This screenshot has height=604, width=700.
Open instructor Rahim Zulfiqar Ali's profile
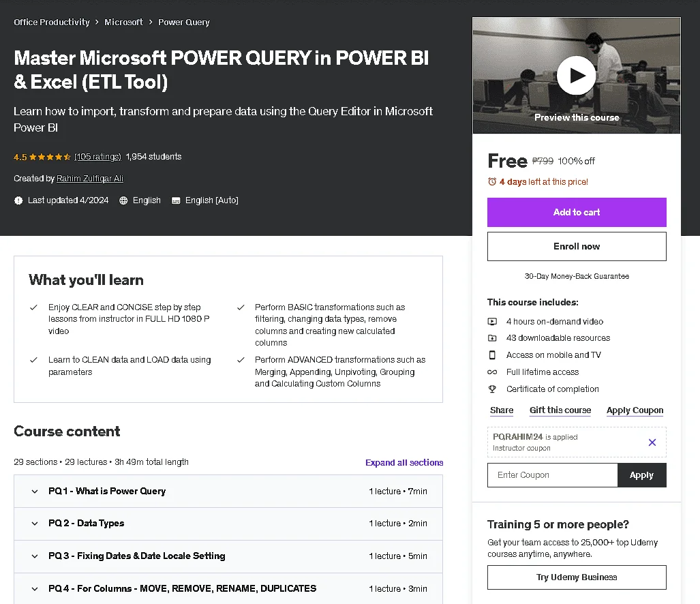tap(90, 179)
